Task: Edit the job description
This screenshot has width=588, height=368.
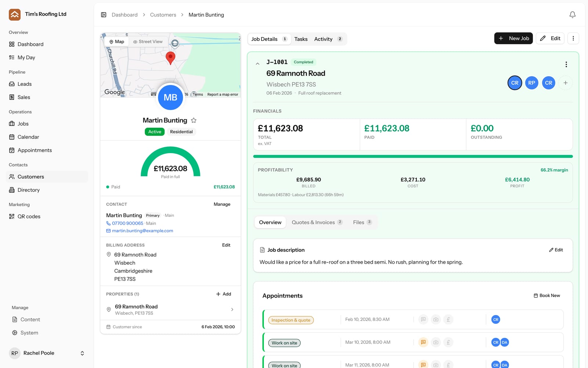Action: click(x=556, y=250)
